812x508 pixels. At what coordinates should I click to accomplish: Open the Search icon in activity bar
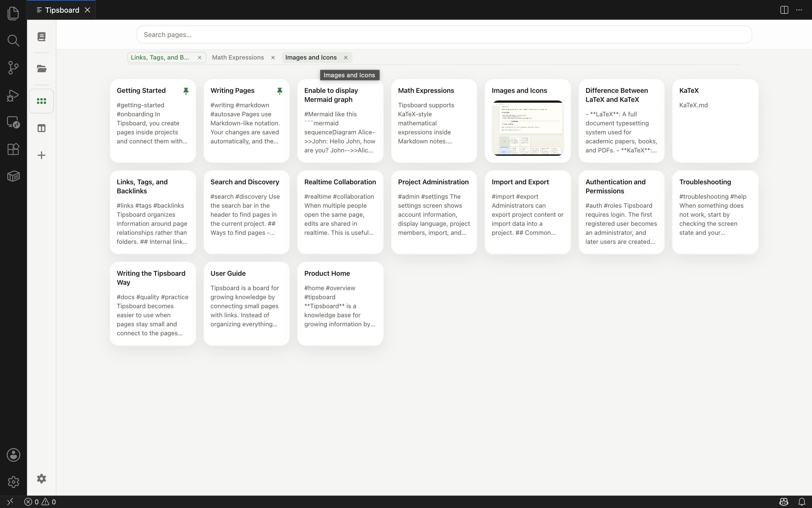tap(14, 41)
